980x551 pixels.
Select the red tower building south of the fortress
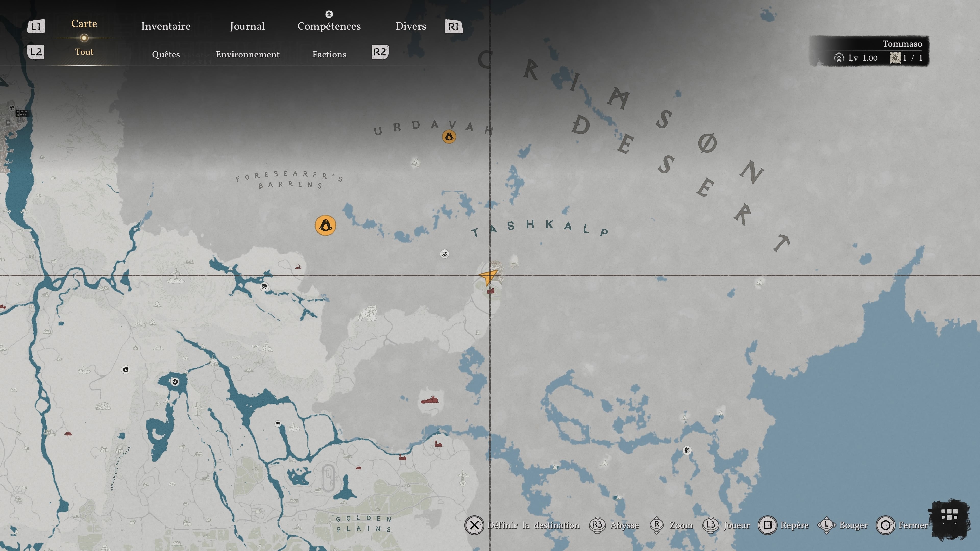[438, 443]
